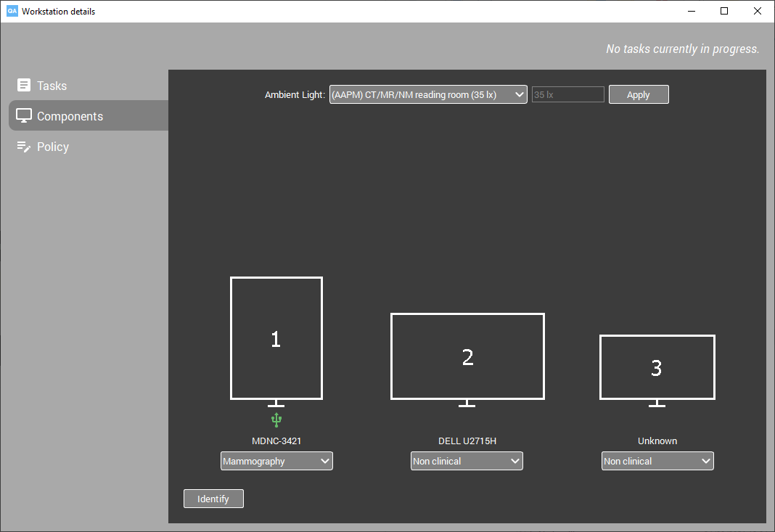The height and width of the screenshot is (532, 775).
Task: Click the Ambient Light label
Action: (295, 94)
